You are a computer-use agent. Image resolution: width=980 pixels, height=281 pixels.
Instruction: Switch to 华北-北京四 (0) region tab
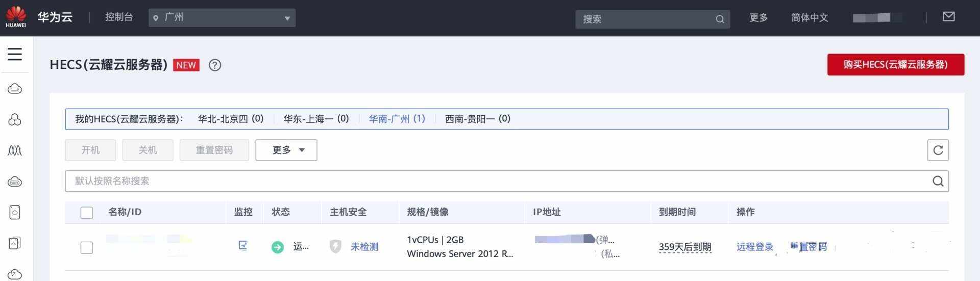(x=231, y=119)
